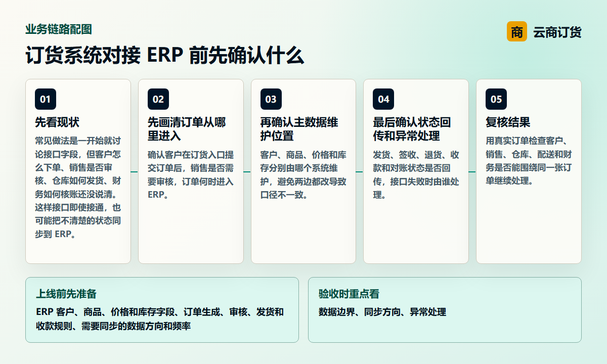Click the step 03 number badge
The height and width of the screenshot is (364, 607).
coord(271,99)
